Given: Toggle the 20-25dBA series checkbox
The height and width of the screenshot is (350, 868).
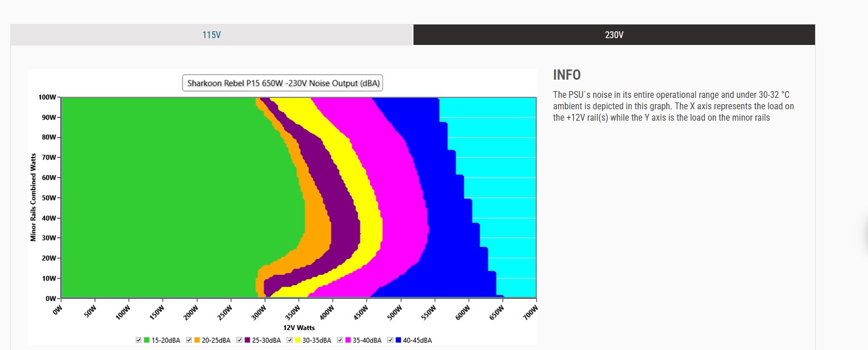Looking at the screenshot, I should 189,340.
